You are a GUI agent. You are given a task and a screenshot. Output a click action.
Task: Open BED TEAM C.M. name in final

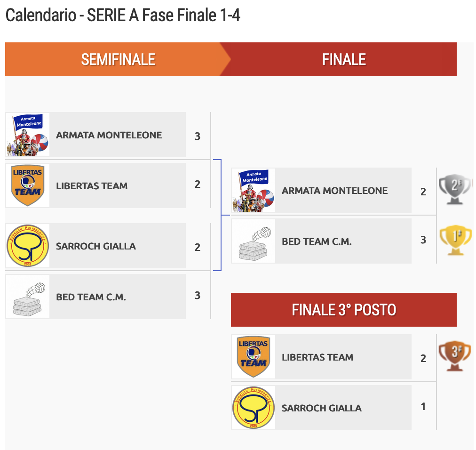coord(317,241)
